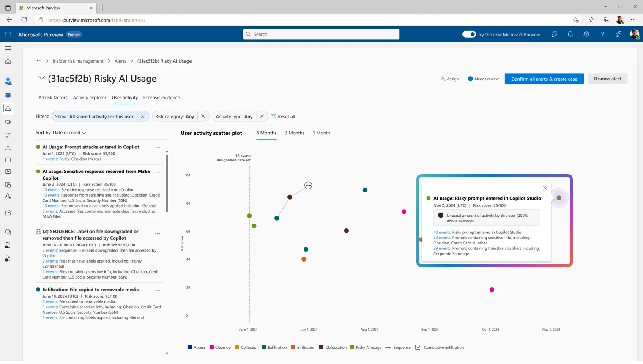
Task: Open the 40 events Risky prompt link
Action: click(x=442, y=232)
